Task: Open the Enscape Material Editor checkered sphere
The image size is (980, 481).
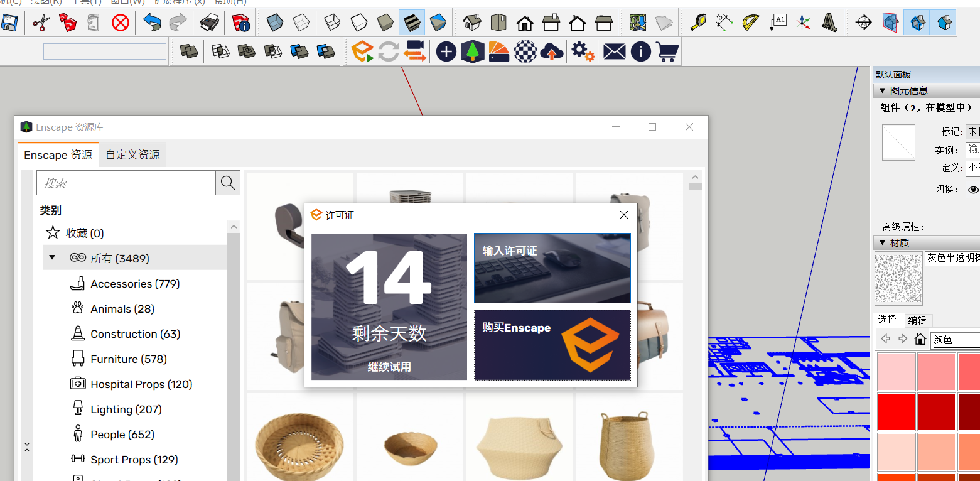Action: point(525,51)
